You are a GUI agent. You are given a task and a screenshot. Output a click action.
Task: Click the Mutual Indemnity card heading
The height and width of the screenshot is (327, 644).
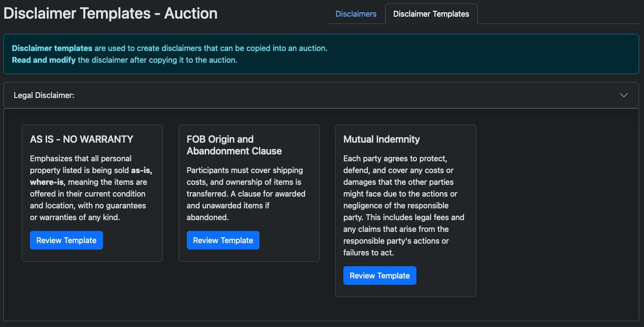pyautogui.click(x=382, y=139)
